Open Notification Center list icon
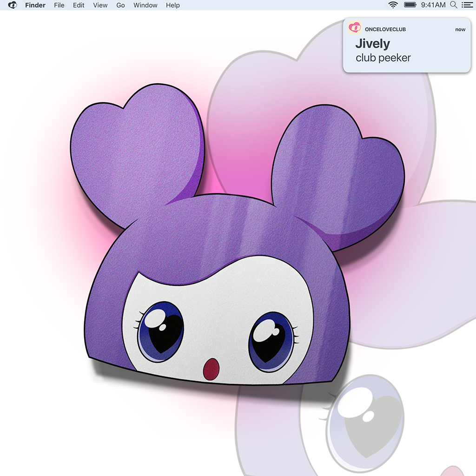This screenshot has height=476, width=476. (x=466, y=5)
